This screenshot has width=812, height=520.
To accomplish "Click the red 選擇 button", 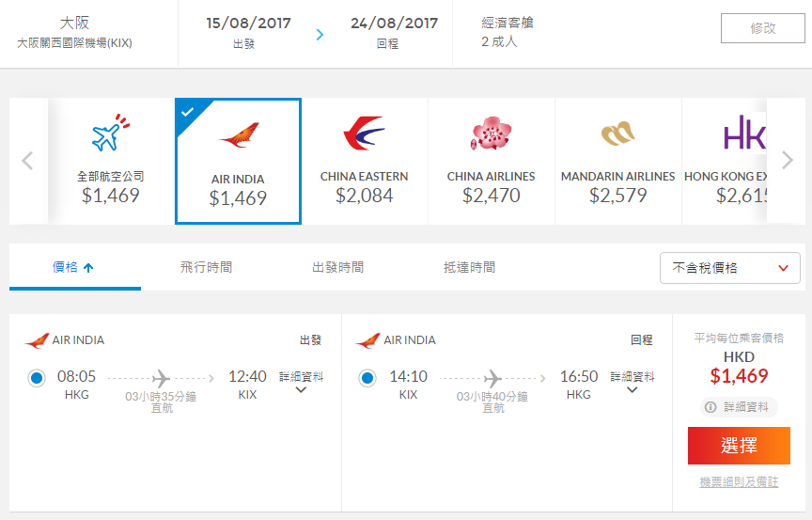I will point(739,446).
